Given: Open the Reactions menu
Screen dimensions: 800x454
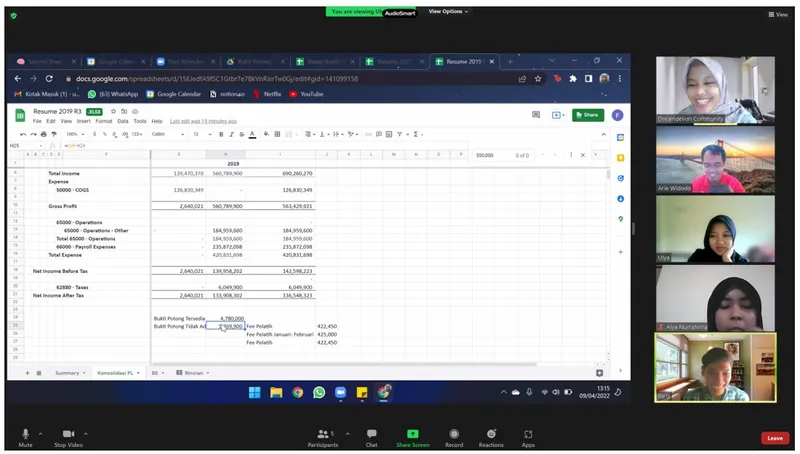Looking at the screenshot, I should coord(491,435).
